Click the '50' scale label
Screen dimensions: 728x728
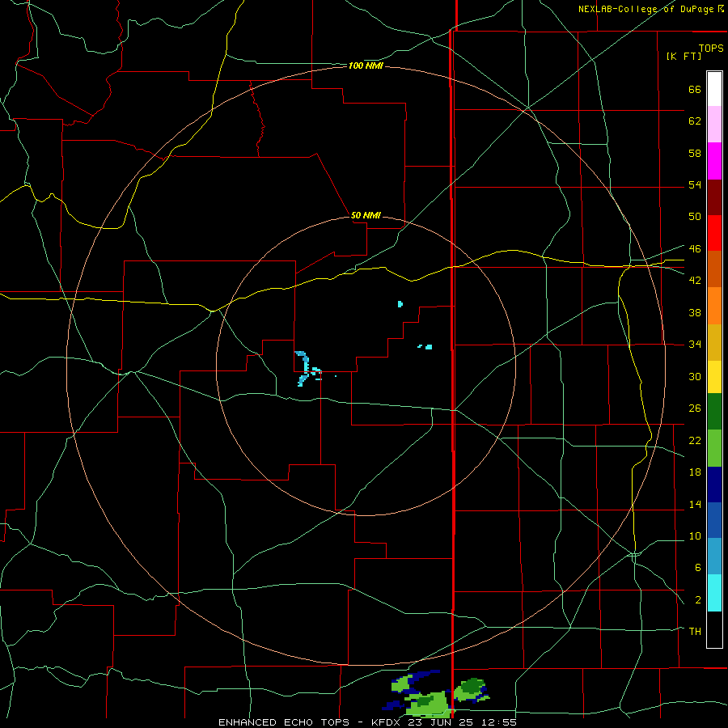695,216
